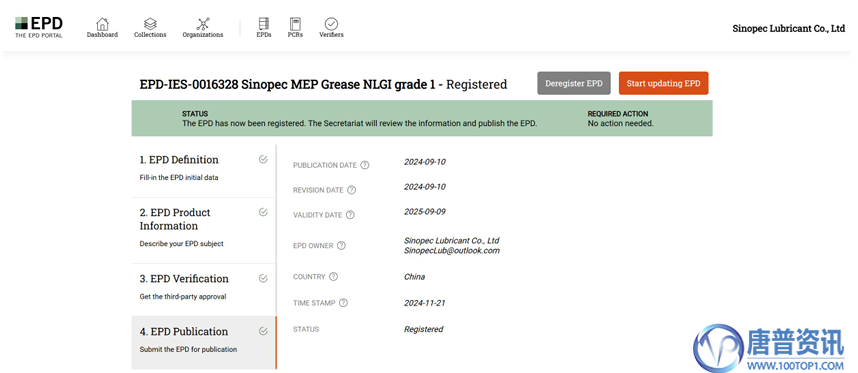Click the EPD Portal logo
Image resolution: width=858 pixels, height=373 pixels.
pos(39,27)
